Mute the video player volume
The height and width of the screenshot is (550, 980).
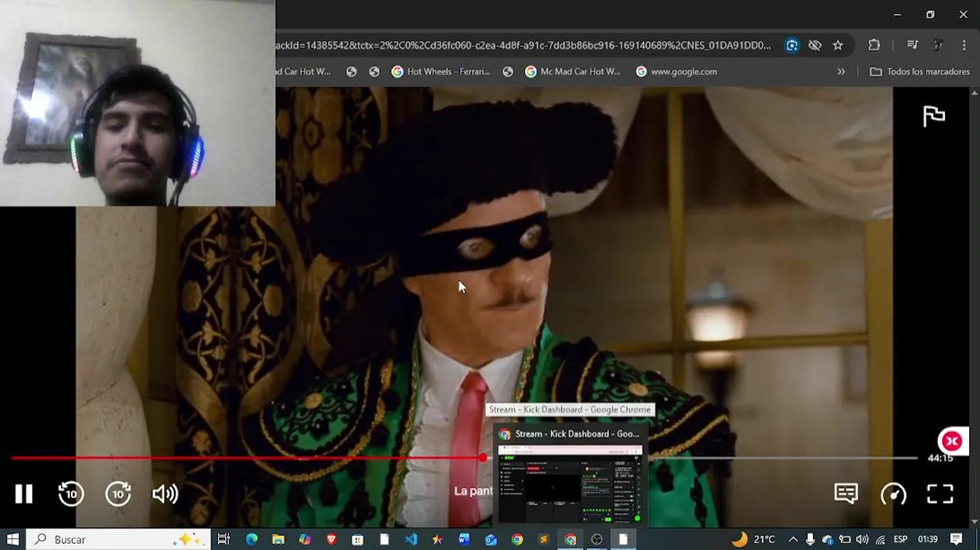165,494
